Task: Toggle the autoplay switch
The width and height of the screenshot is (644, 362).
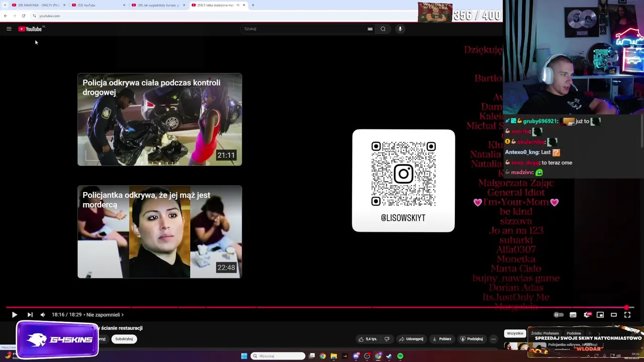Action: (x=558, y=315)
